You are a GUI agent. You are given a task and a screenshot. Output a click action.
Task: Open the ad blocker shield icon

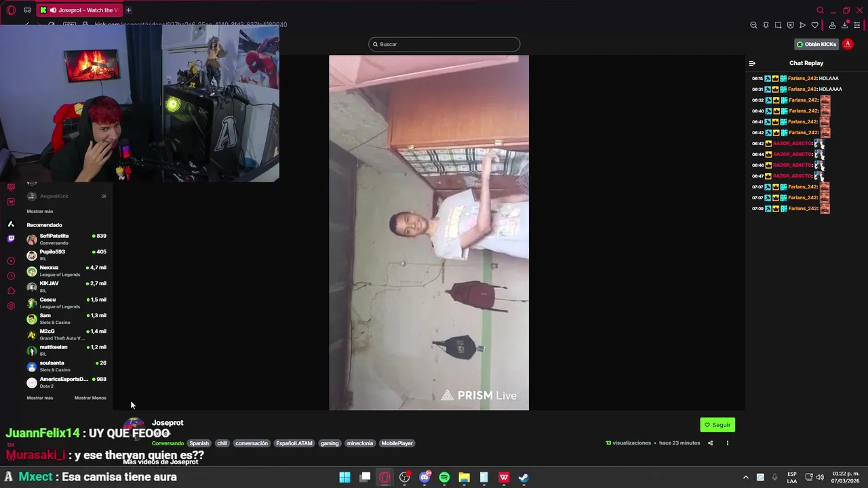point(790,25)
